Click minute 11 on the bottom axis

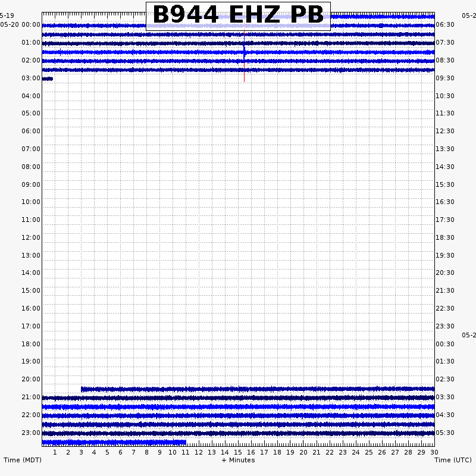pos(186,452)
